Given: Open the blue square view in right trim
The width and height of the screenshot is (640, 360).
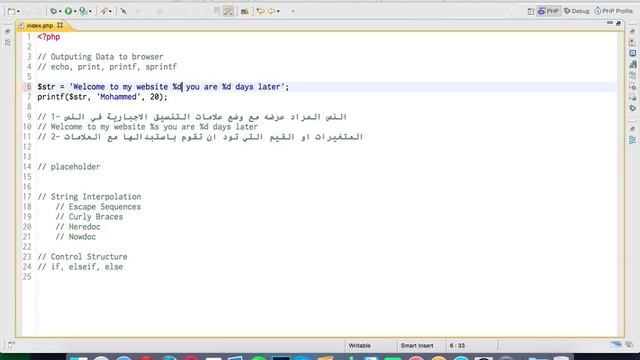Looking at the screenshot, I should (x=632, y=53).
